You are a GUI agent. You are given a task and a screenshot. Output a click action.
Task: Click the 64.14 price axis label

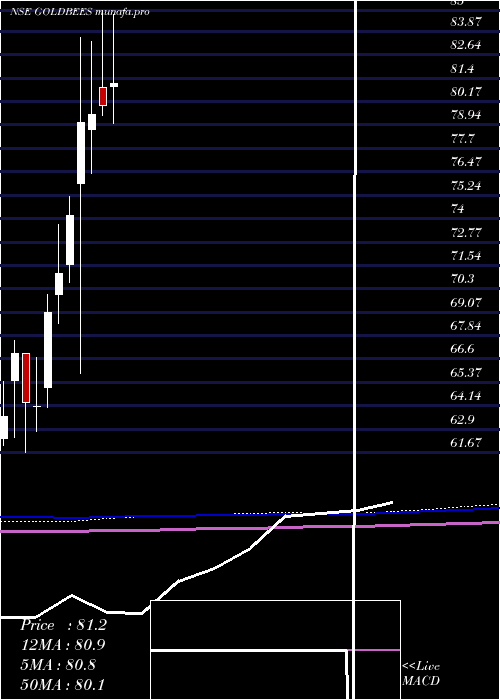pyautogui.click(x=466, y=396)
